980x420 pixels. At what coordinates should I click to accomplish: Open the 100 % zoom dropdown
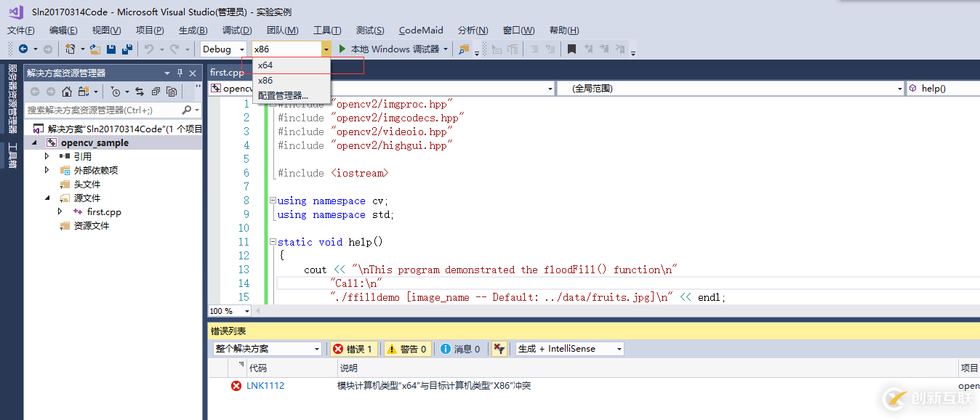tap(230, 311)
